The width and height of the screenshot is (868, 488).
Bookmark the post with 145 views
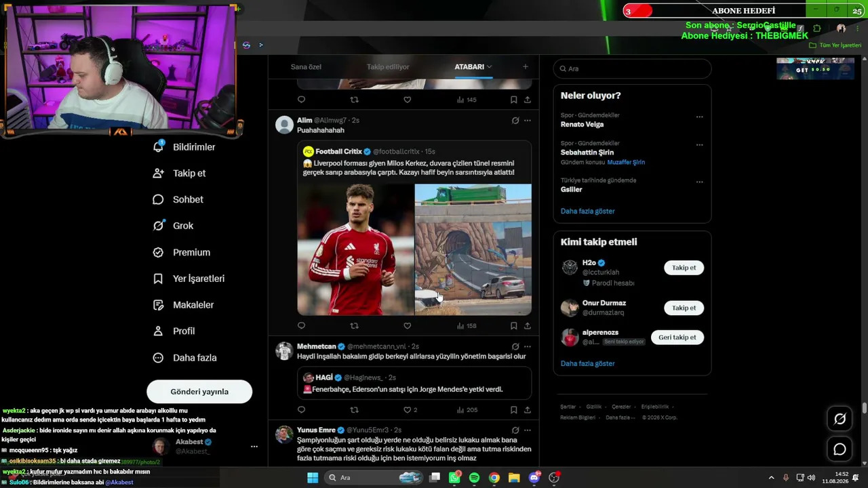click(x=513, y=100)
